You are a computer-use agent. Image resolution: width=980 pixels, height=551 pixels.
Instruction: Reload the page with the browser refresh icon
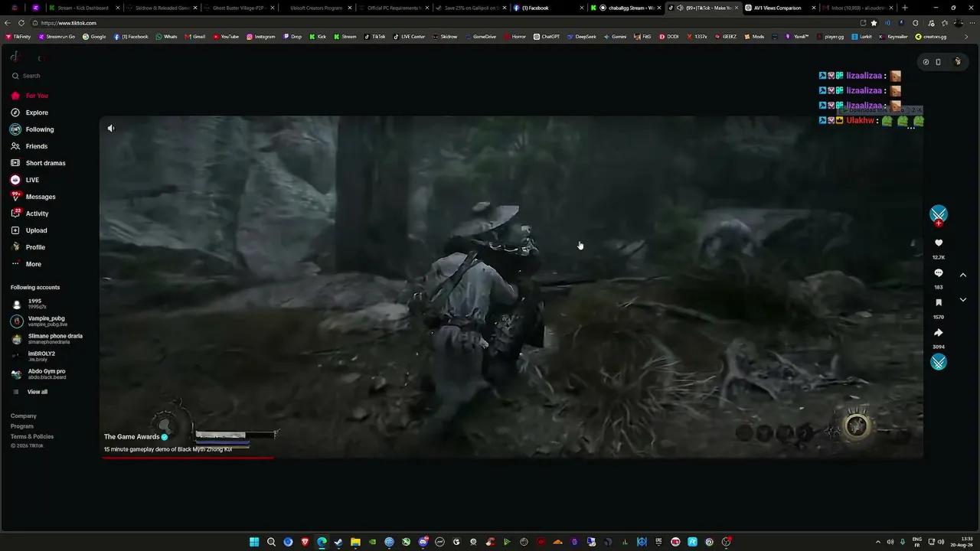21,23
